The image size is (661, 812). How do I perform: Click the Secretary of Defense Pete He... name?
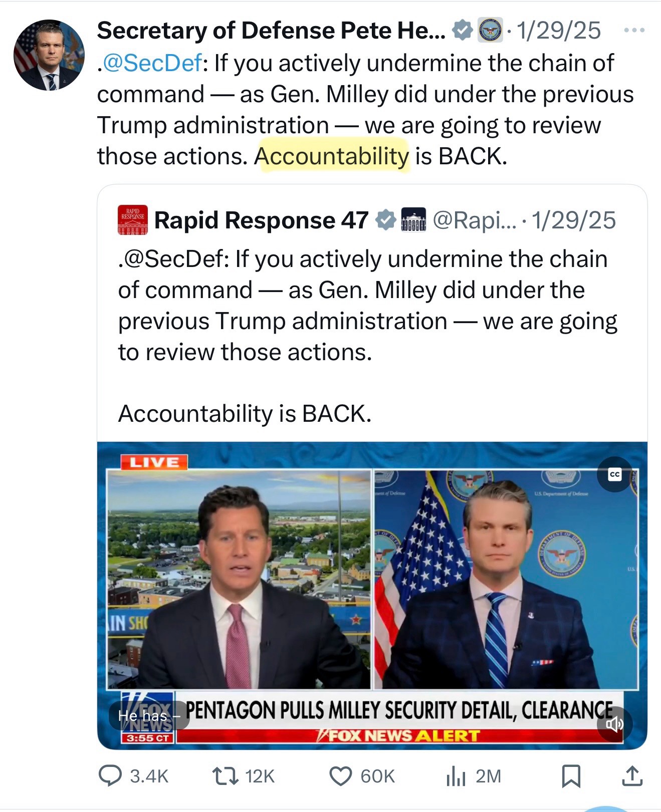point(271,31)
